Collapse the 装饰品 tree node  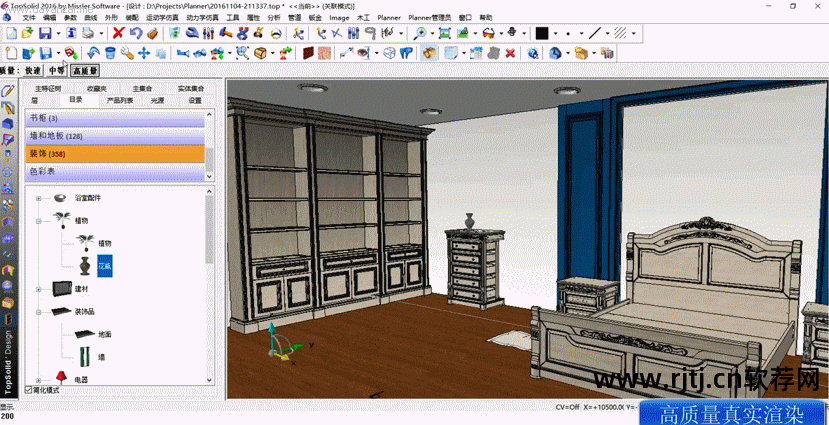pos(38,312)
